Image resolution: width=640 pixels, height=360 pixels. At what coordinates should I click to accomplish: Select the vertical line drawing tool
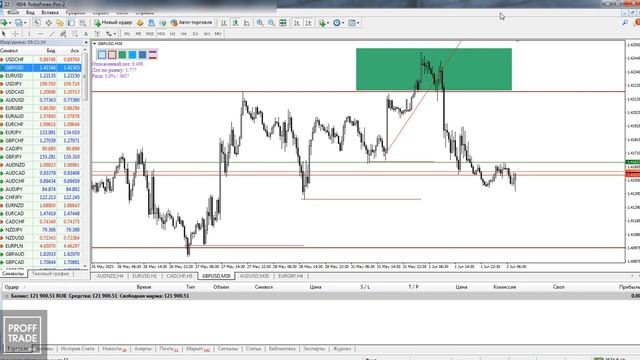29,33
